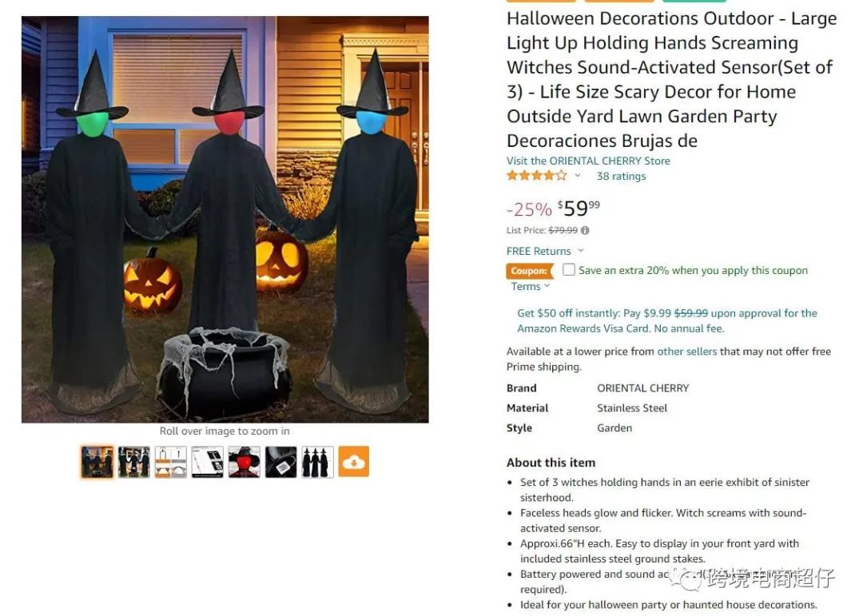This screenshot has height=616, width=863.
Task: Click the orange Coupon badge
Action: 530,271
